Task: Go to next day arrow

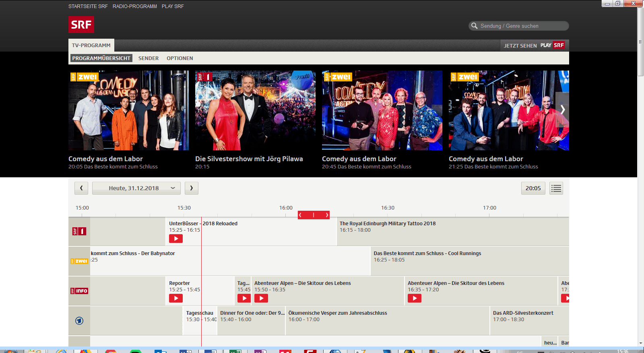Action: [x=192, y=188]
